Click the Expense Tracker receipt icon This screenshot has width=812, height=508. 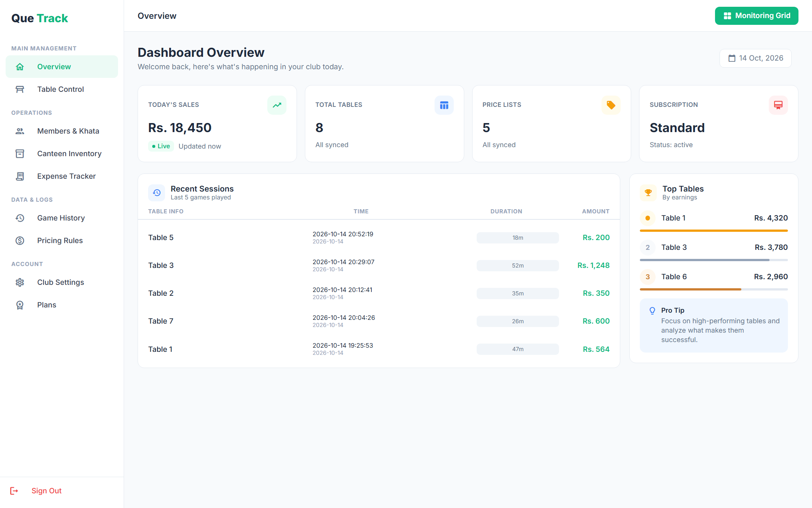coord(20,176)
